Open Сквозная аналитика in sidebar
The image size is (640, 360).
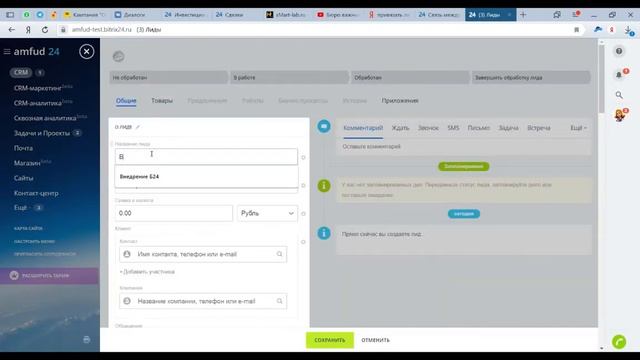45,118
